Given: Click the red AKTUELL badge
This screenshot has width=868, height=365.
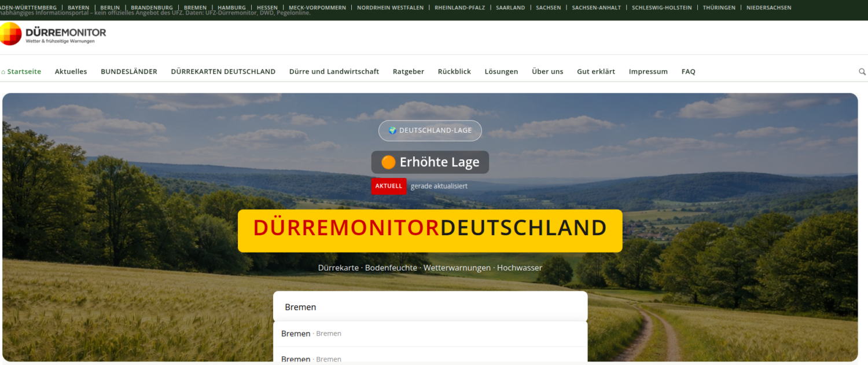Looking at the screenshot, I should coord(389,186).
